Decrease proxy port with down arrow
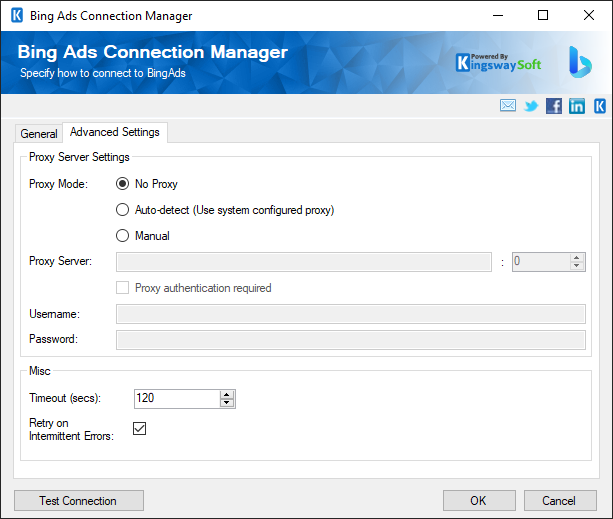Viewport: 613px width, 519px height. (x=577, y=266)
